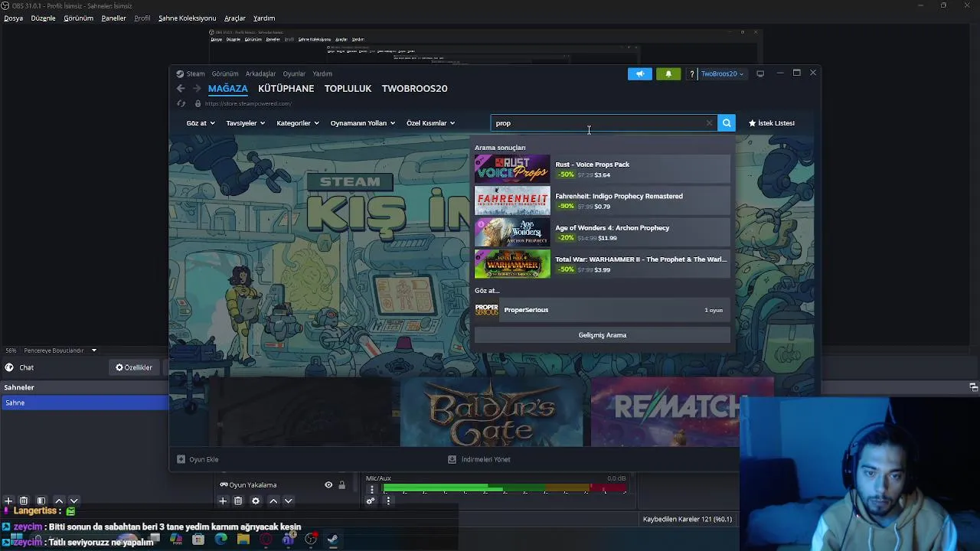
Task: Remove scene with trash icon under Sahneler
Action: [24, 501]
